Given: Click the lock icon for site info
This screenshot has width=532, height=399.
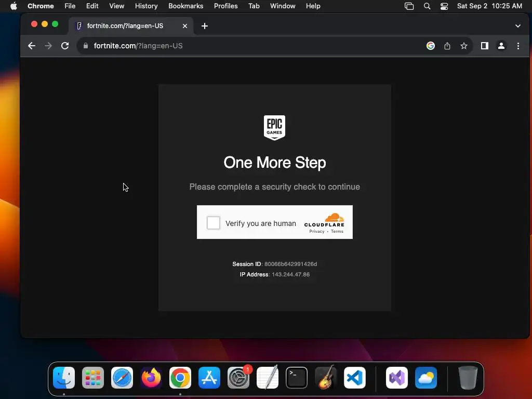Looking at the screenshot, I should tap(86, 46).
